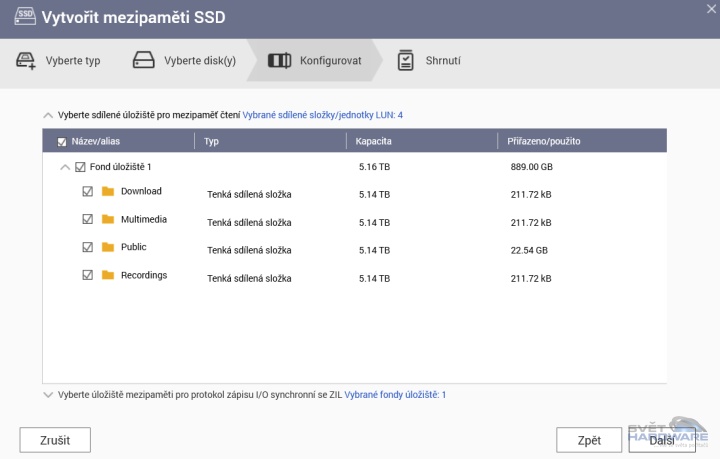Click the 'Konfigurovat' step icon

pyautogui.click(x=280, y=61)
